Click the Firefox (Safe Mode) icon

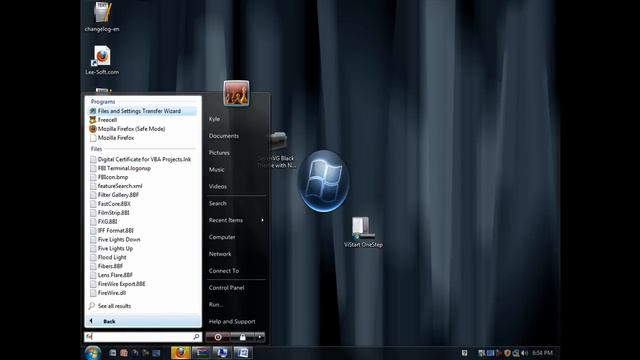93,129
